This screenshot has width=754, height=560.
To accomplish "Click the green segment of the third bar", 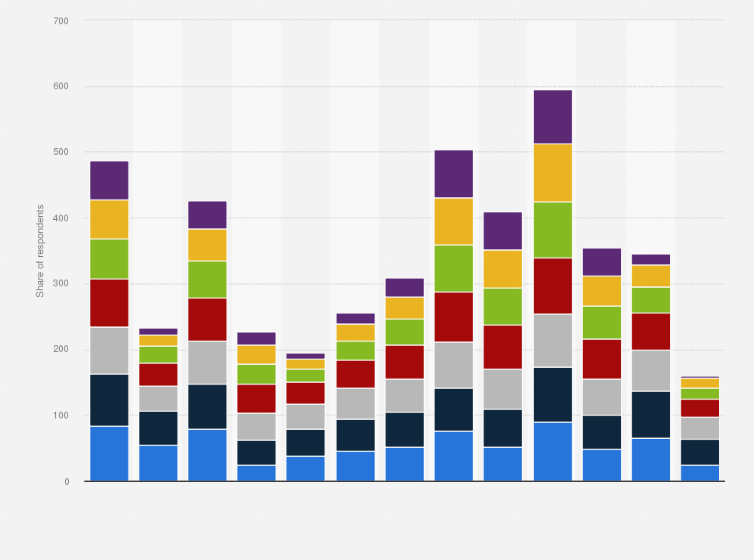I will 207,279.
